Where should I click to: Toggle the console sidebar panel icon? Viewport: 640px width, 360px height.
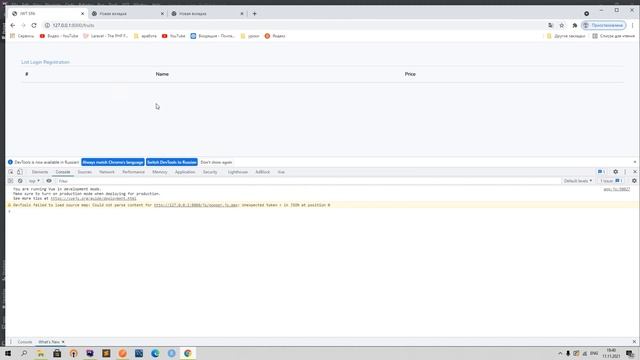pyautogui.click(x=11, y=181)
